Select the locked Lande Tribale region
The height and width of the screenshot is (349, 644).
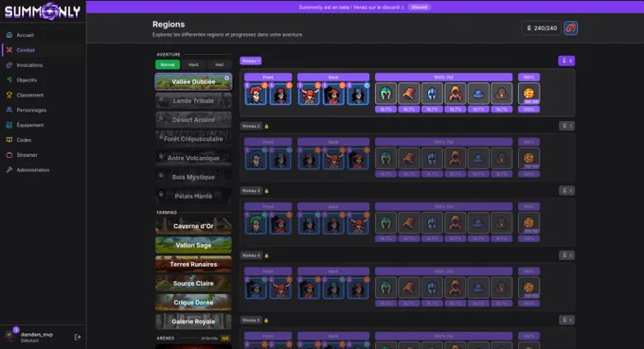193,100
